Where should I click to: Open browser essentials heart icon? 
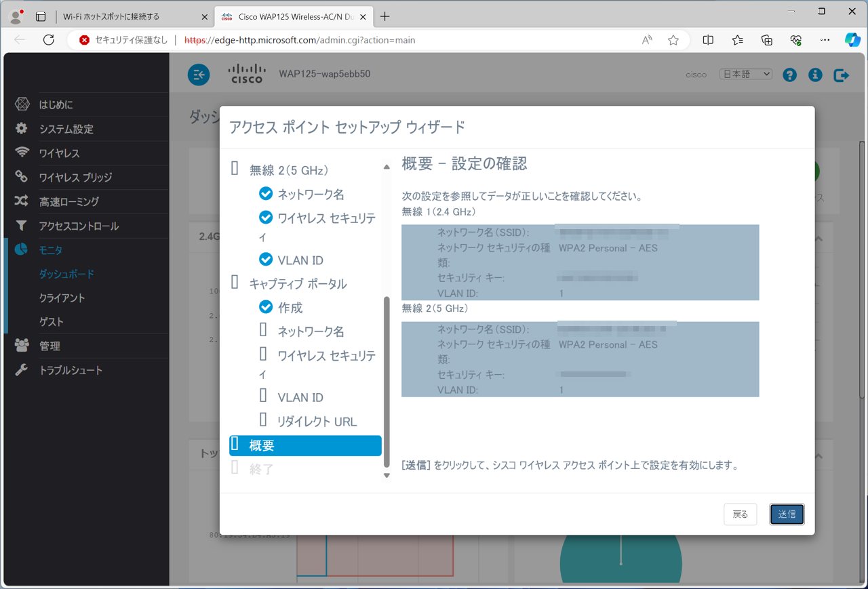796,40
